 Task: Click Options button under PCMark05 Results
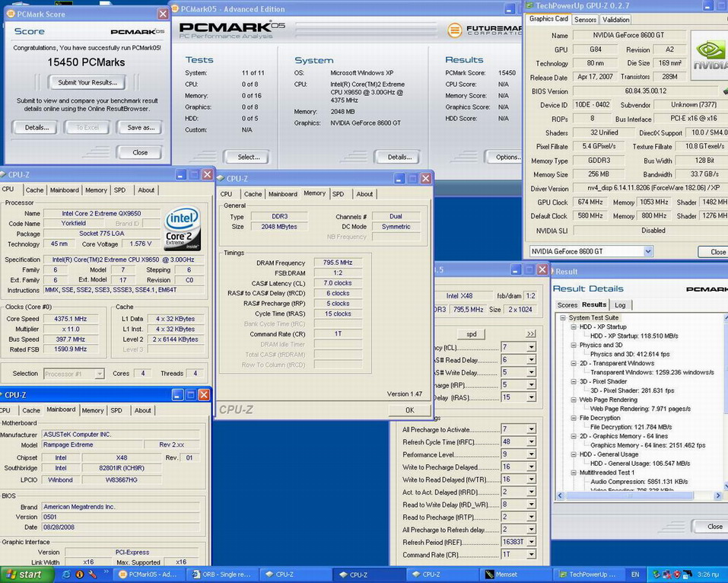coord(505,157)
